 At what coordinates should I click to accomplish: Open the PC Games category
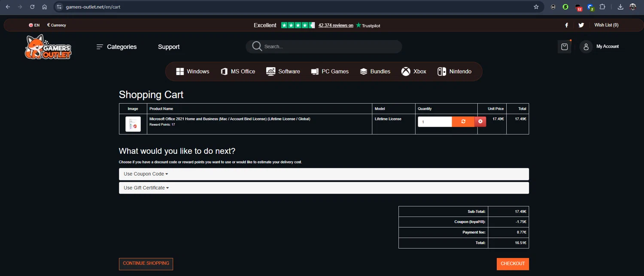pos(330,72)
